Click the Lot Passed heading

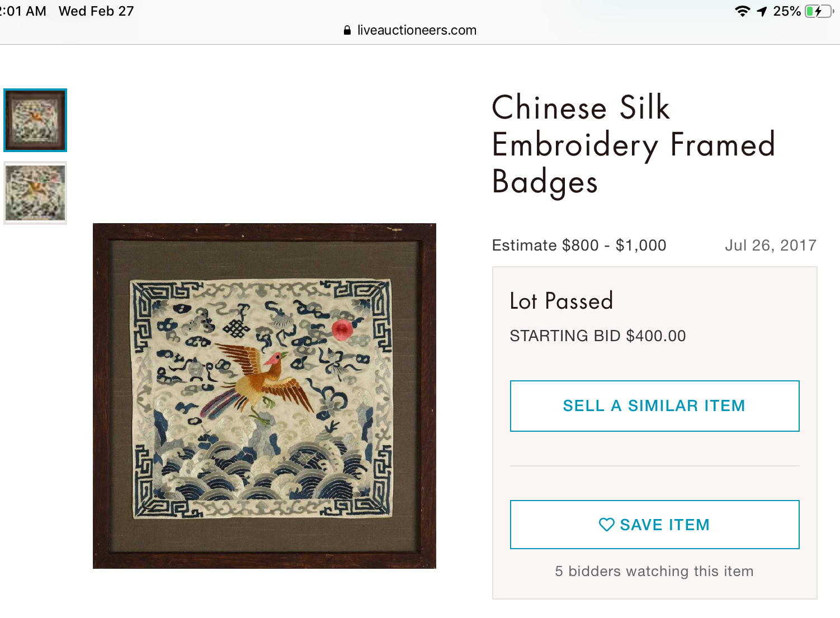coord(561,301)
